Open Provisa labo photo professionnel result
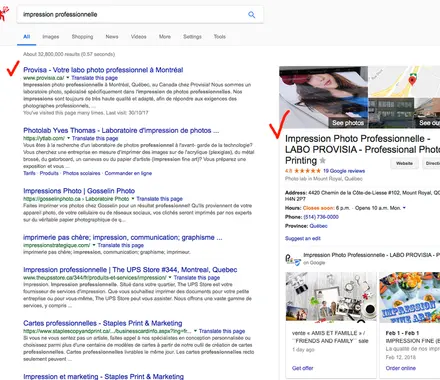This screenshot has height=380, width=440. click(x=103, y=70)
